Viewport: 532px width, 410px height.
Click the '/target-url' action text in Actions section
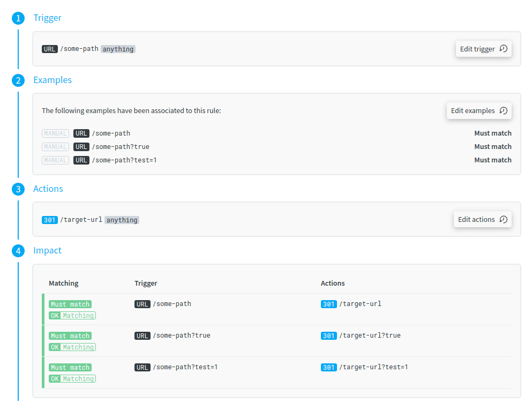[x=81, y=220]
